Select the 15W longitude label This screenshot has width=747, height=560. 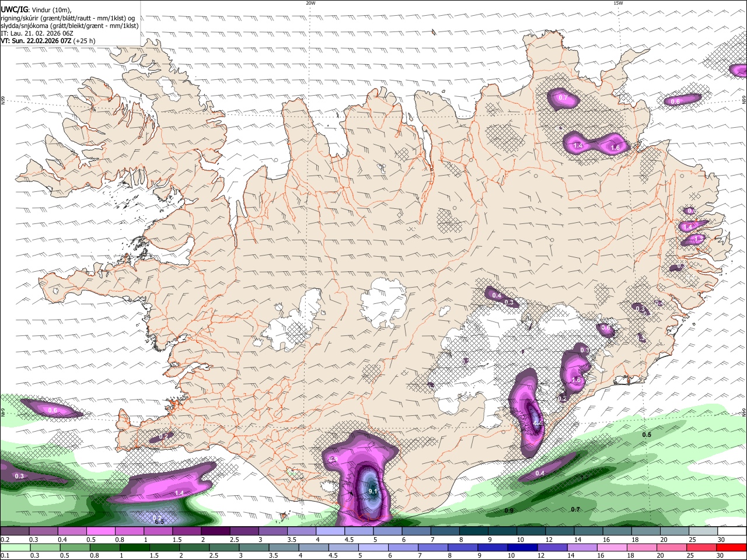618,3
